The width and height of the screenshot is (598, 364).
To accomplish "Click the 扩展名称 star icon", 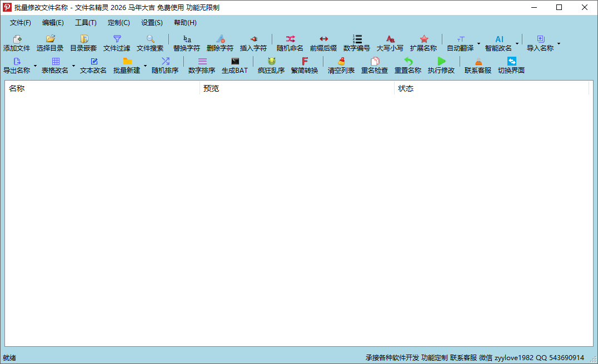I will [423, 39].
